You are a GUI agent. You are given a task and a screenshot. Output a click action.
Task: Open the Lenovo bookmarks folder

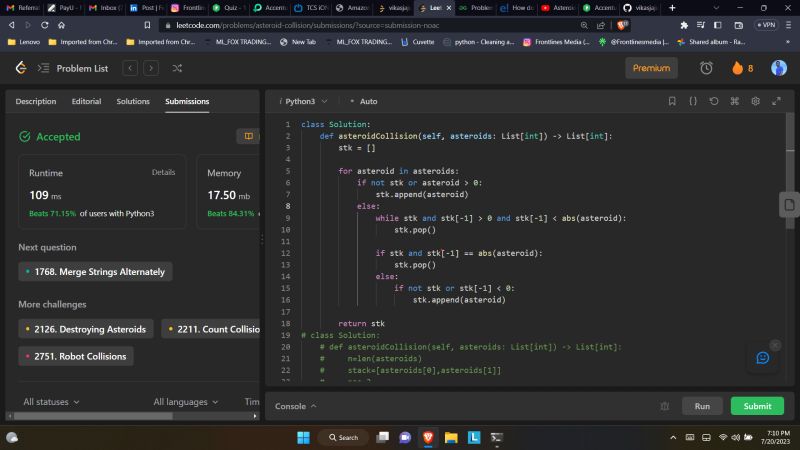[x=23, y=42]
